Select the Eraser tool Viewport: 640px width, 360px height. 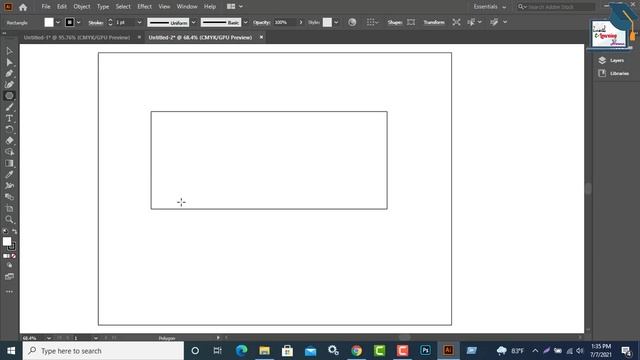pyautogui.click(x=9, y=140)
